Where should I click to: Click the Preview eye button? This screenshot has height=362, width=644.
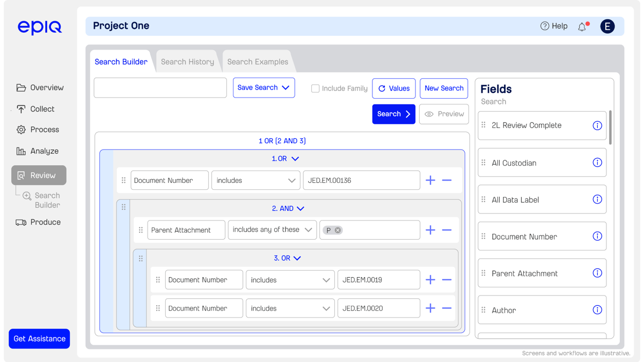click(444, 114)
